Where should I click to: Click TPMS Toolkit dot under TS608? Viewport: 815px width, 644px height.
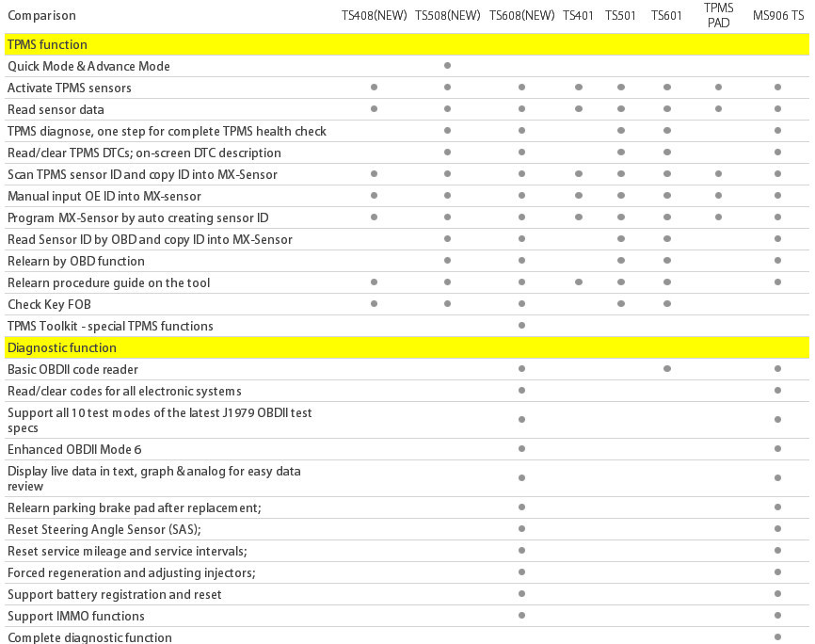(x=522, y=325)
